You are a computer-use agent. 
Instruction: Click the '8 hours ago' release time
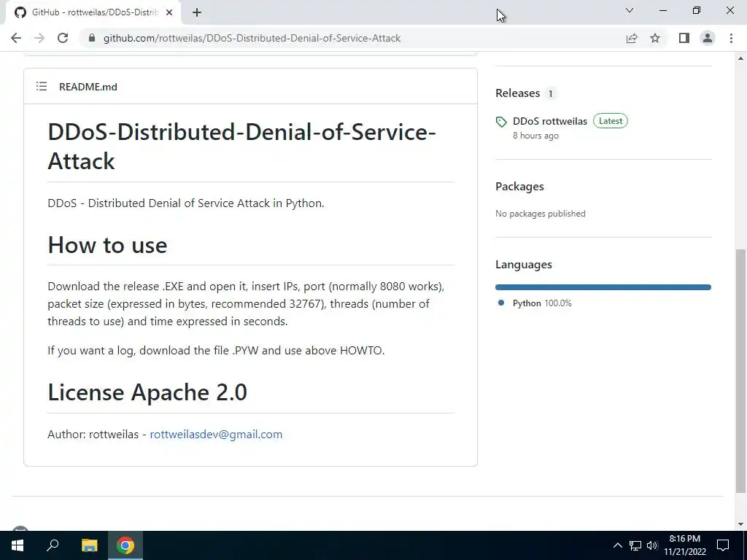[535, 136]
